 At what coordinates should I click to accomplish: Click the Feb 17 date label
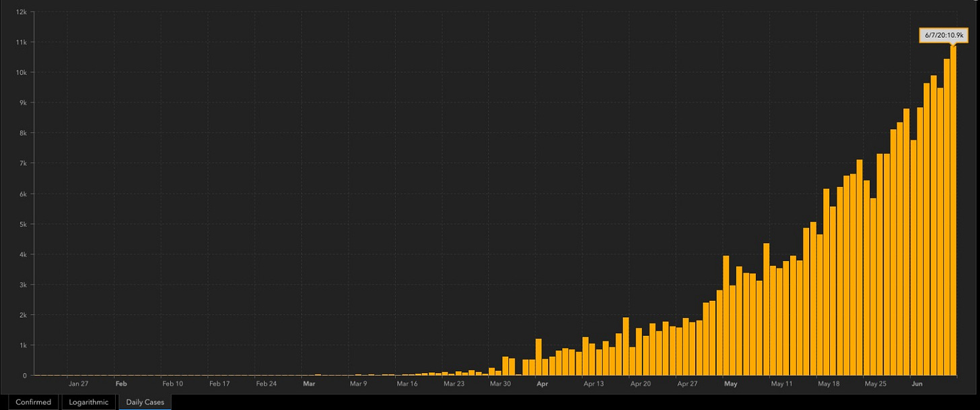click(x=219, y=384)
